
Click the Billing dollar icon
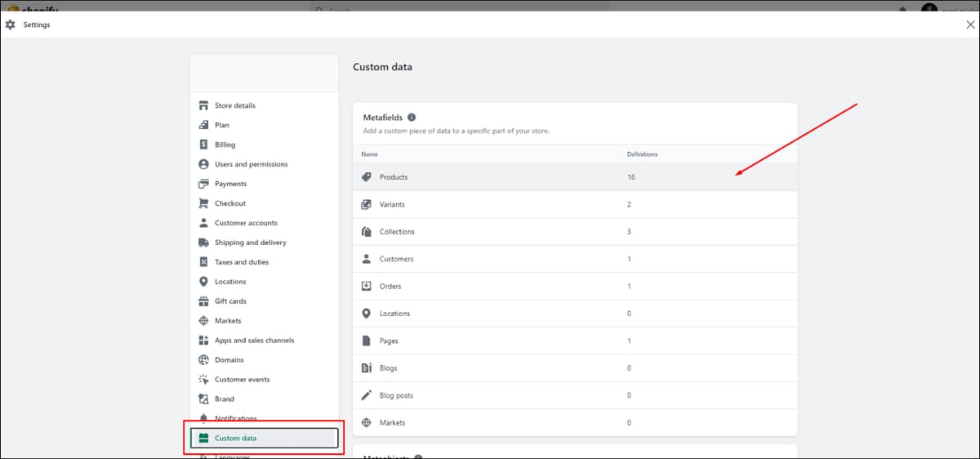pos(204,145)
